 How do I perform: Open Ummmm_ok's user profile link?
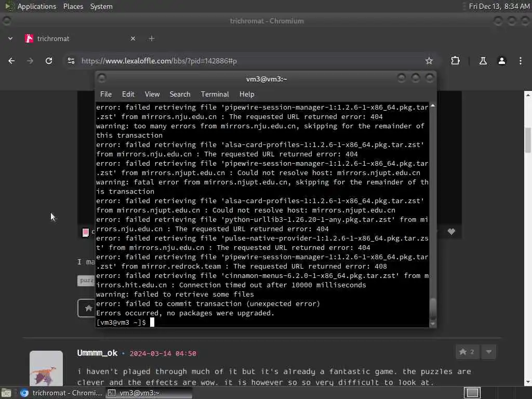tap(97, 353)
